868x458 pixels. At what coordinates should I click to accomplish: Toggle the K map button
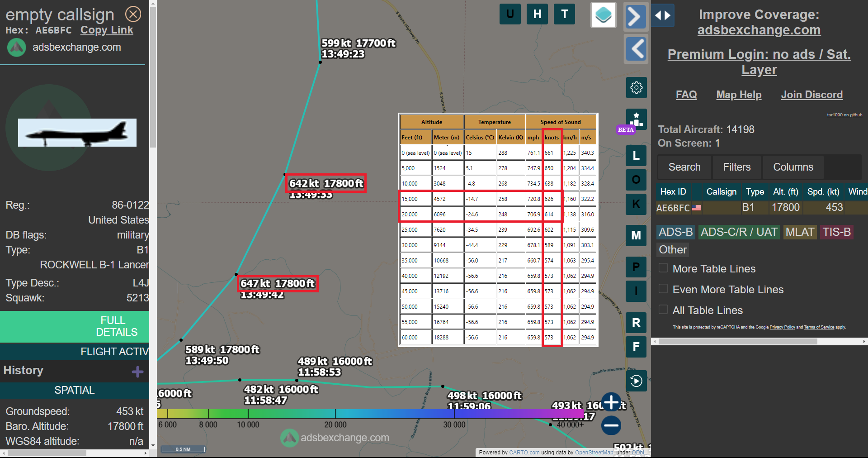click(636, 204)
